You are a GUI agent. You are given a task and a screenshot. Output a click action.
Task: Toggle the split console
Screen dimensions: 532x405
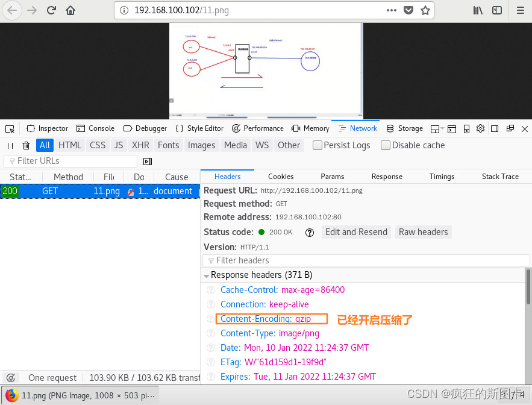452,128
